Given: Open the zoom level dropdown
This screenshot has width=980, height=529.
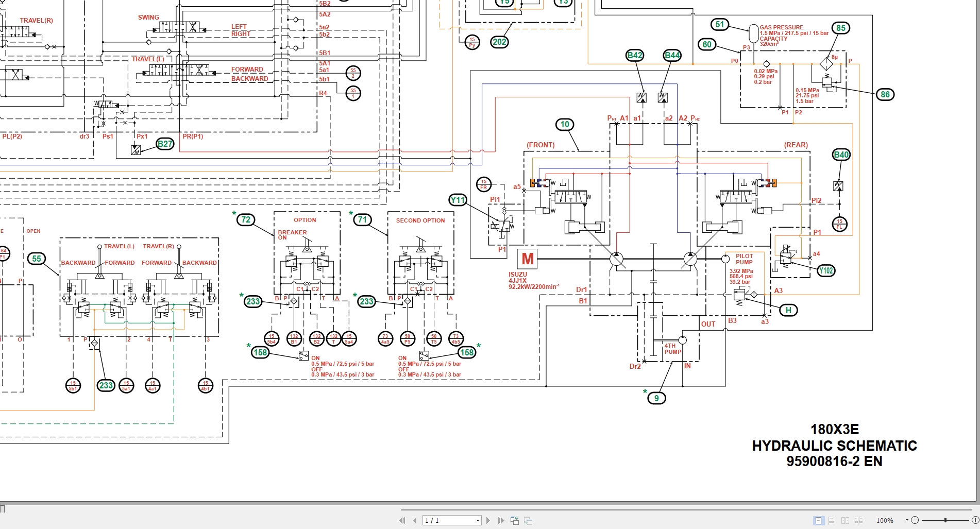Looking at the screenshot, I should [907, 520].
